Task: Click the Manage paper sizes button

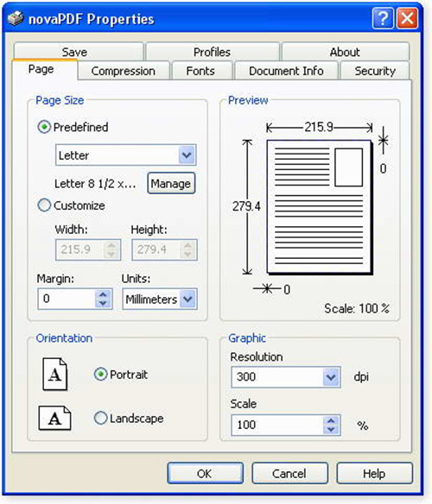Action: (x=171, y=183)
